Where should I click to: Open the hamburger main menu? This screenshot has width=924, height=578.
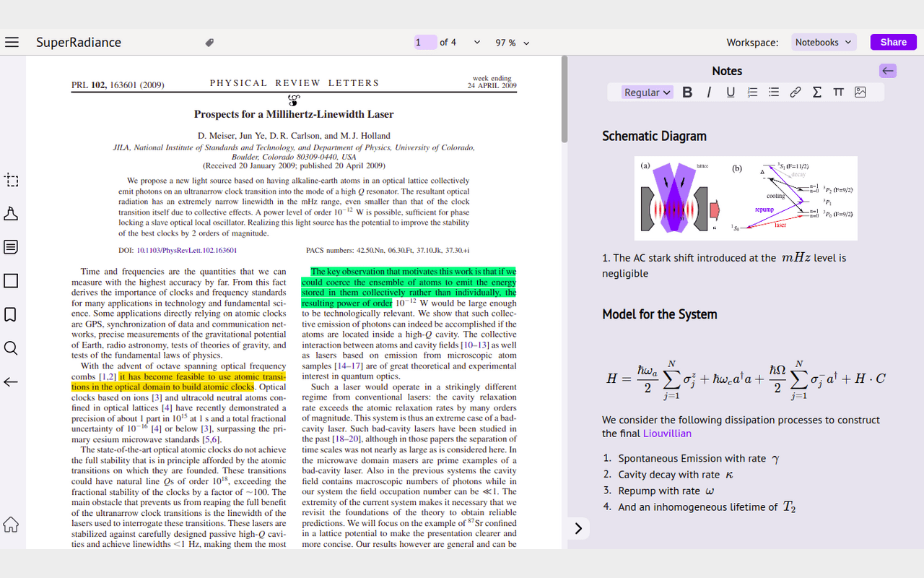coord(12,42)
